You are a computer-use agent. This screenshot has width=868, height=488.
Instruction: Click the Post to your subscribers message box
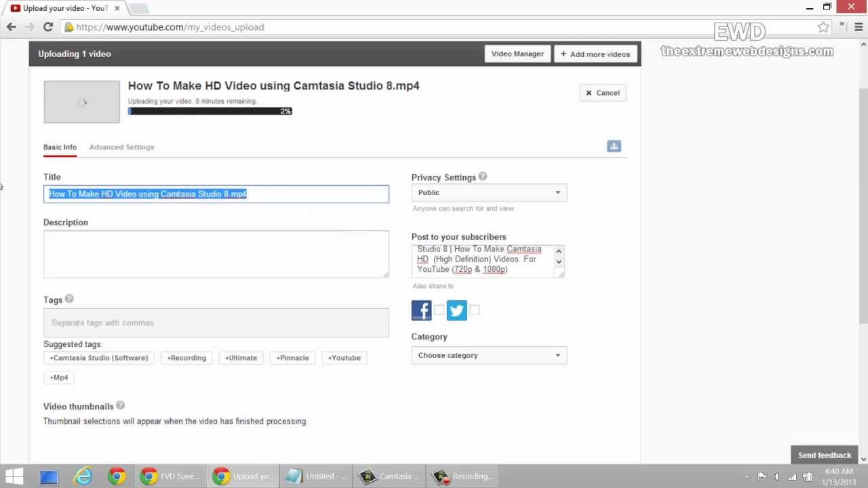[x=488, y=262]
